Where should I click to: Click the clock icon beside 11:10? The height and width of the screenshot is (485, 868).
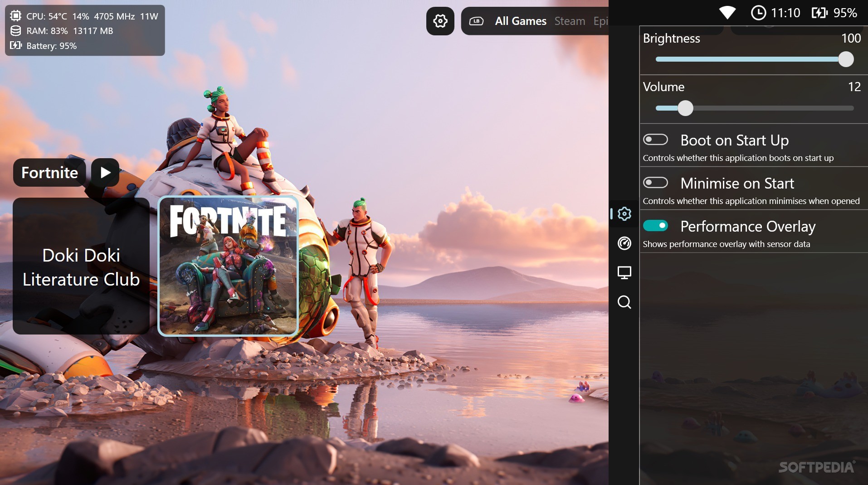click(758, 13)
